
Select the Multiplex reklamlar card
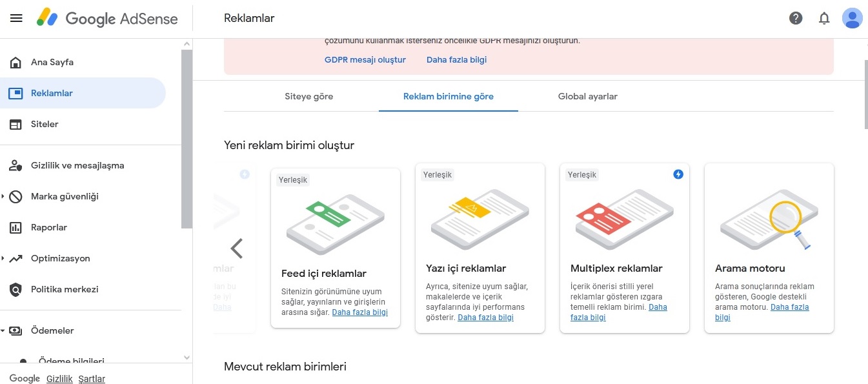pyautogui.click(x=625, y=248)
